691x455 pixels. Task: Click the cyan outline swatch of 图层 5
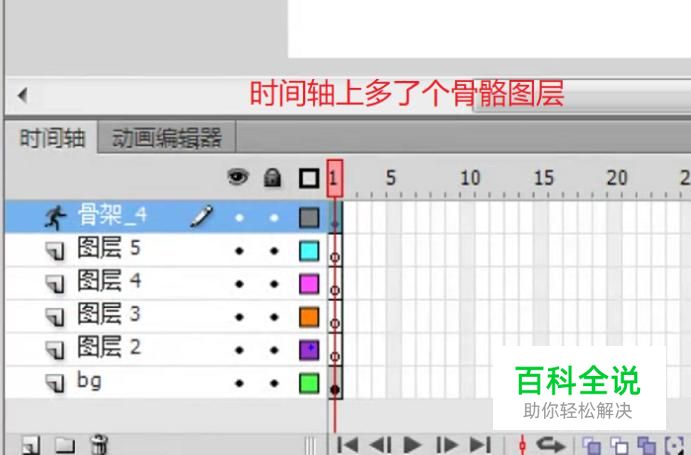[x=309, y=251]
